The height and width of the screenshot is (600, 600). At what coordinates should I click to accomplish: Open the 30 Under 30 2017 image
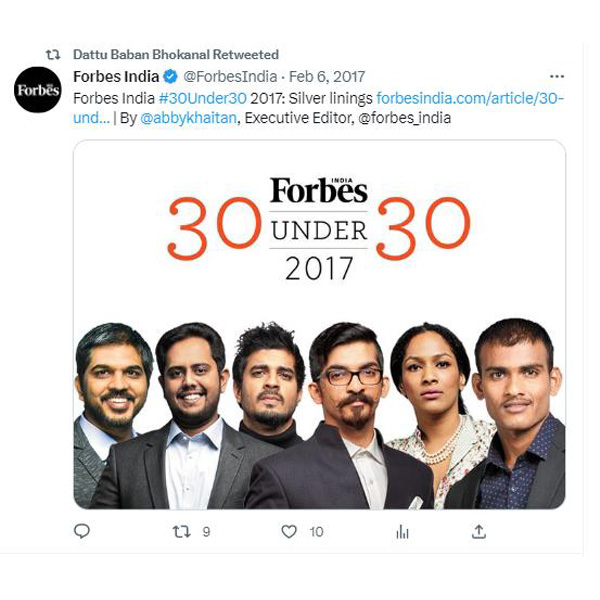[x=319, y=324]
